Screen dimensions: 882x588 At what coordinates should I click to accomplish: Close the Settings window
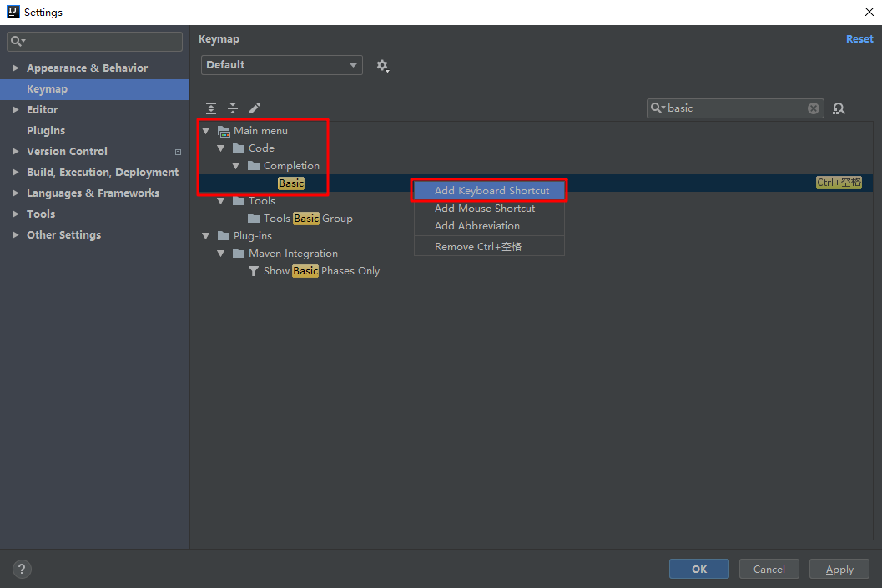(x=869, y=12)
